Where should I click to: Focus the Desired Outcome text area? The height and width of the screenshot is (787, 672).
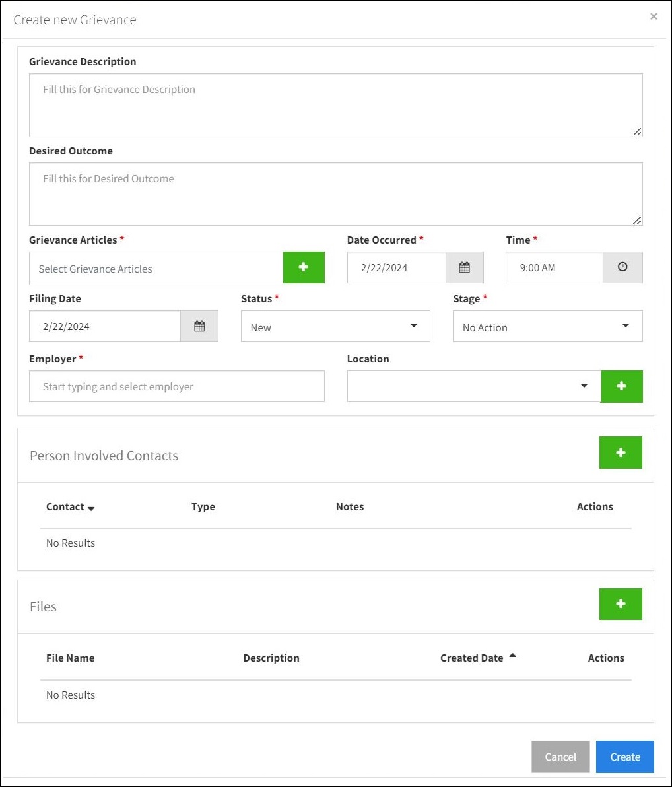click(336, 194)
